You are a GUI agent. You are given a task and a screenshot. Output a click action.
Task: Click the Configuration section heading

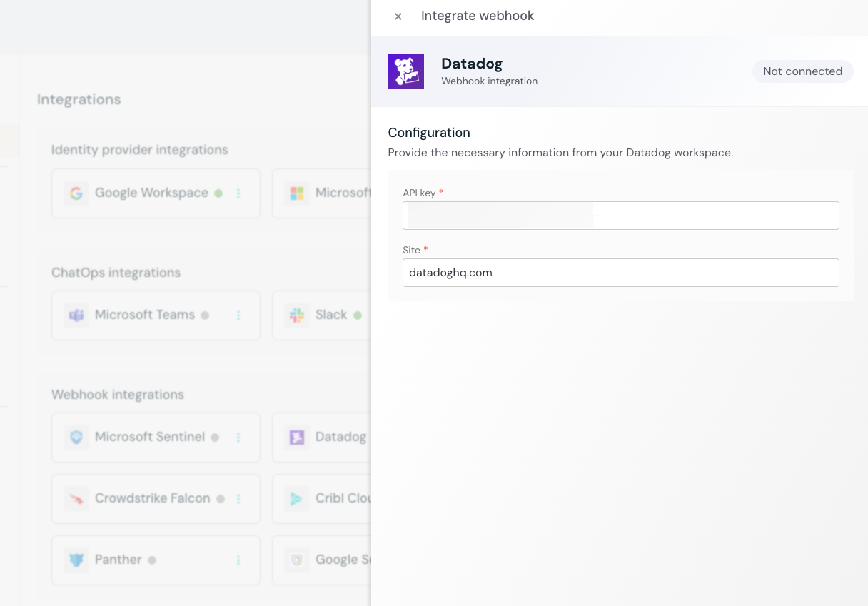pos(429,133)
